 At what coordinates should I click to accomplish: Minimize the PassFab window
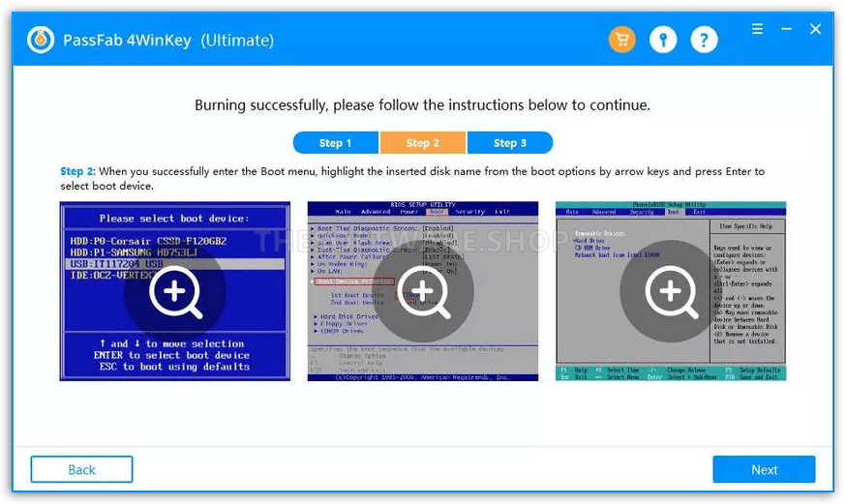coord(787,29)
